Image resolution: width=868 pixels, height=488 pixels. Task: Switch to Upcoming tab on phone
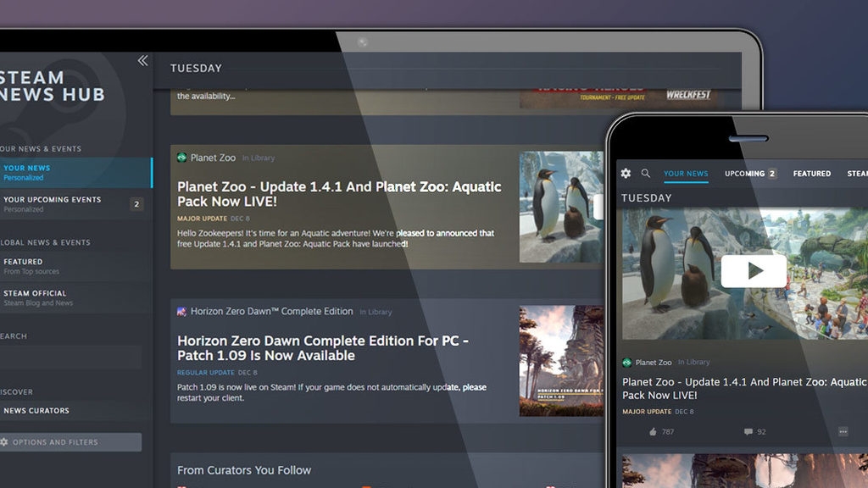pos(744,174)
